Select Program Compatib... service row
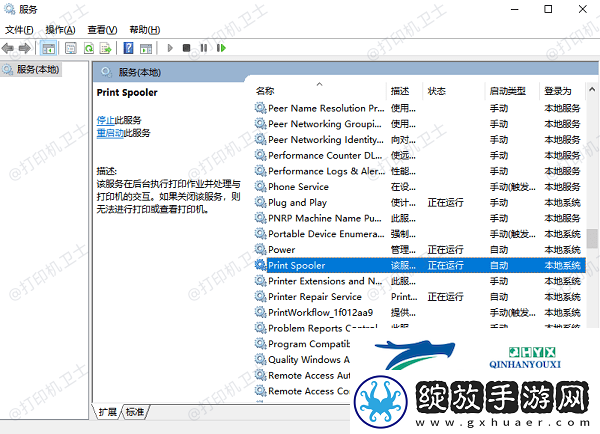 click(x=302, y=343)
